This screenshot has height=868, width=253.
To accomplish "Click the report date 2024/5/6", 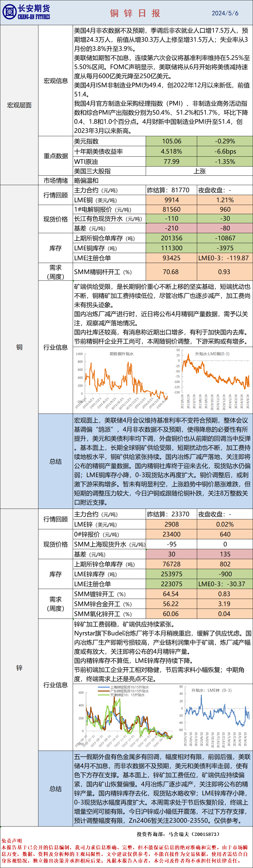I will (x=225, y=13).
